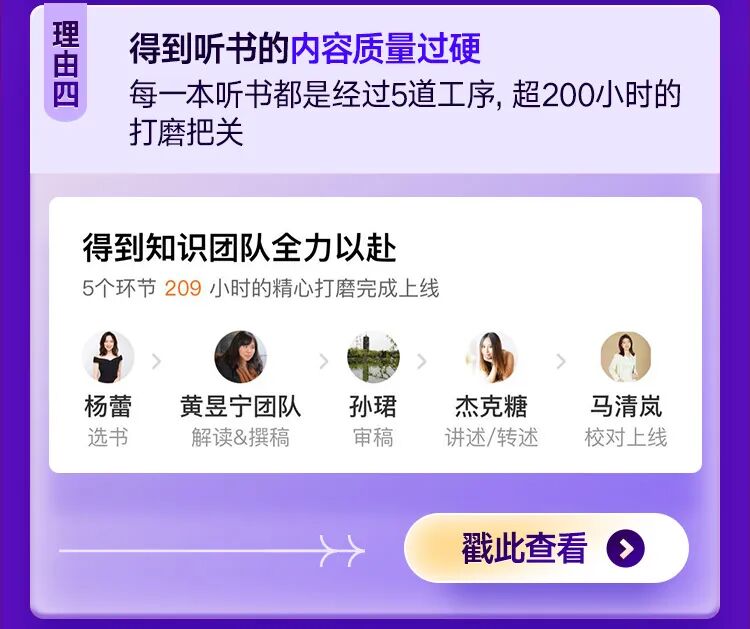Select the name 杨蕾

108,407
